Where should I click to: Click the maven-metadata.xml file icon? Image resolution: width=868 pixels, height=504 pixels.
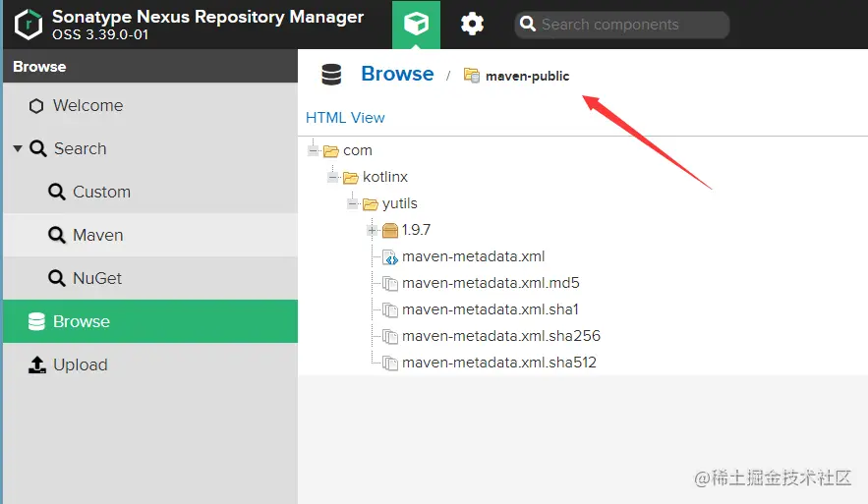[x=390, y=257]
